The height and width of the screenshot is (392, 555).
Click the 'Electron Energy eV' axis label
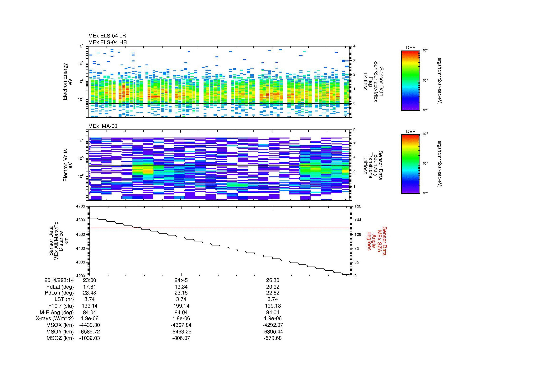[68, 82]
